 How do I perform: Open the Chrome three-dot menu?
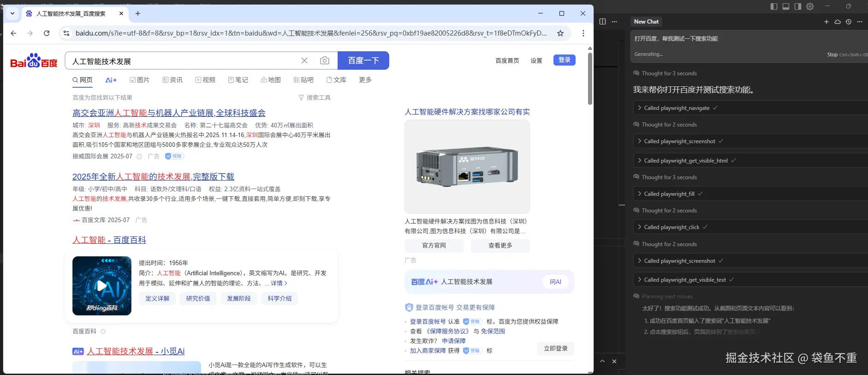(583, 33)
